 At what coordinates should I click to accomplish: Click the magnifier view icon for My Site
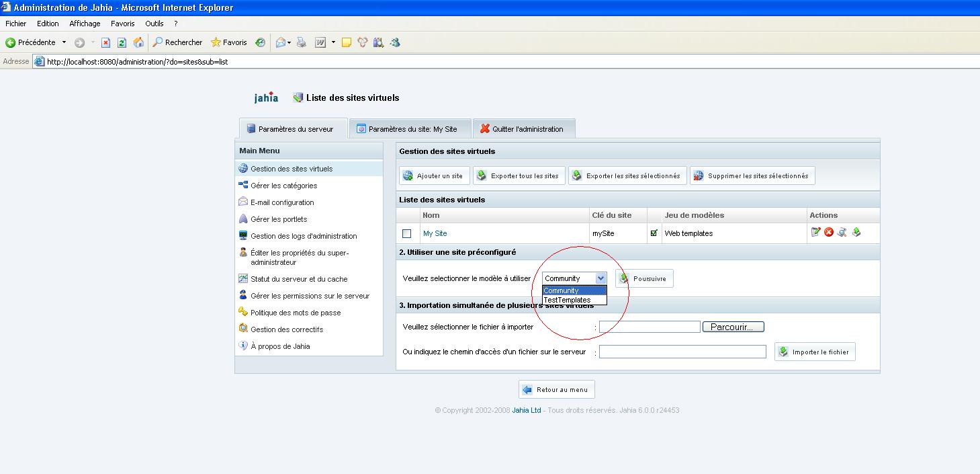(x=842, y=233)
